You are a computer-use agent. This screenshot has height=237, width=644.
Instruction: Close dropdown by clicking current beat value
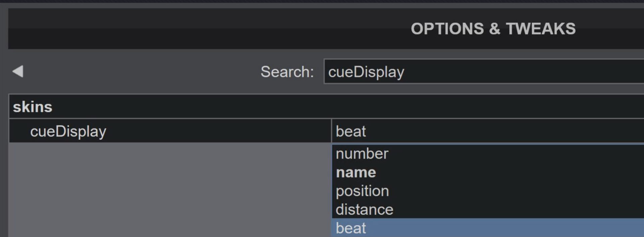pyautogui.click(x=351, y=131)
